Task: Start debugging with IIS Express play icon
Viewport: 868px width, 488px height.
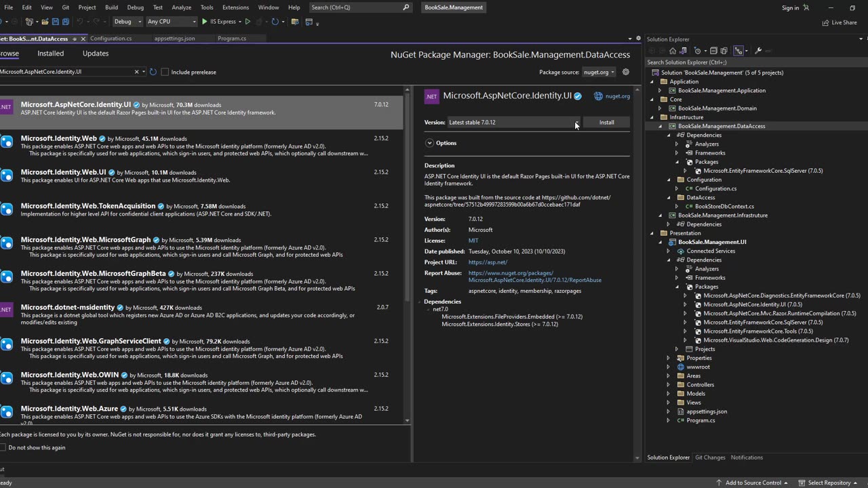Action: [204, 22]
